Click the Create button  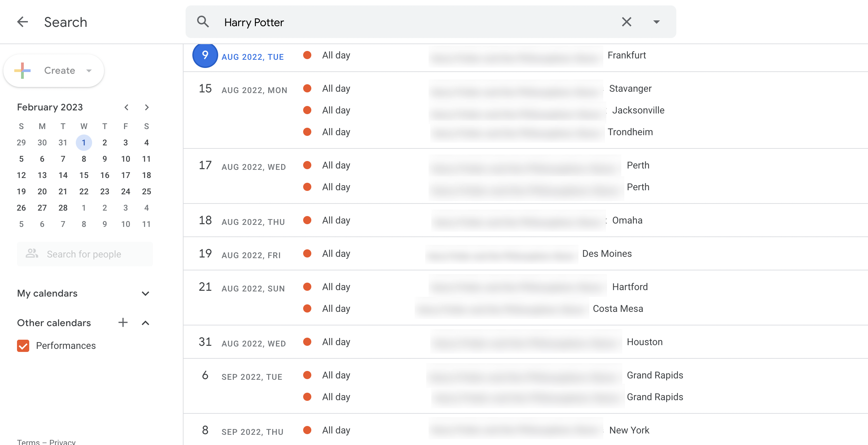(x=54, y=71)
